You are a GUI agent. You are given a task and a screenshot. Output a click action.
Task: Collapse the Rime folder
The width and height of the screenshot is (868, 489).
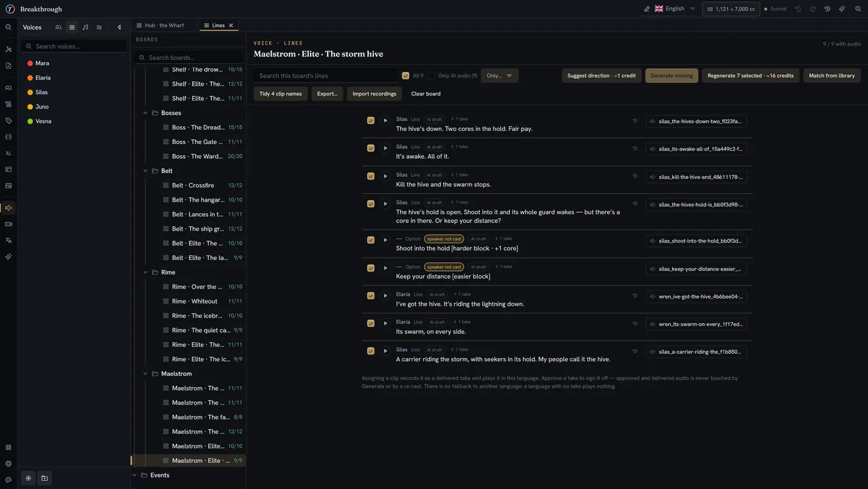click(x=146, y=272)
